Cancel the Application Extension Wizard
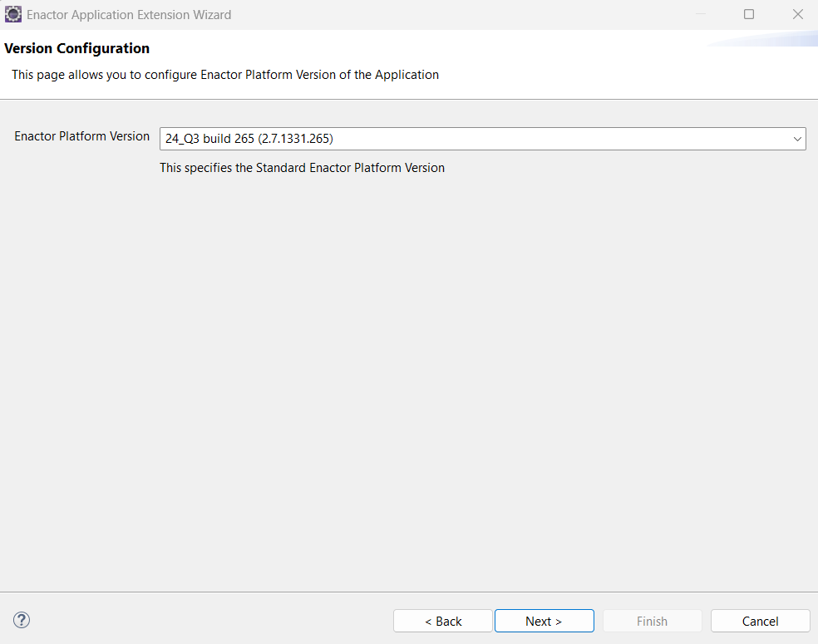This screenshot has height=644, width=818. pos(760,621)
